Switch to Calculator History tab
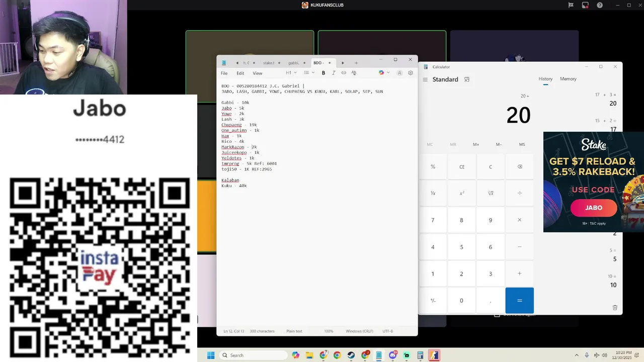This screenshot has width=644, height=362. click(545, 79)
